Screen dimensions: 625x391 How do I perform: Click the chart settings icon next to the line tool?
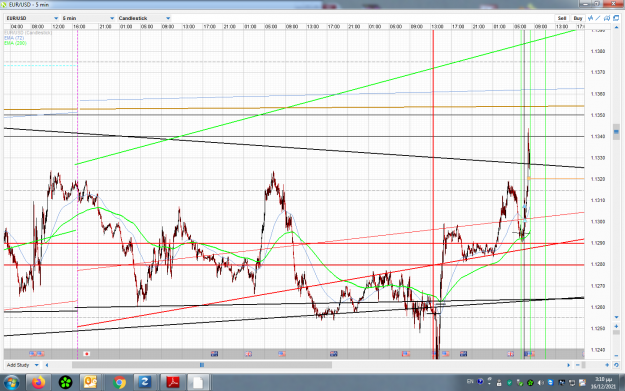point(607,18)
